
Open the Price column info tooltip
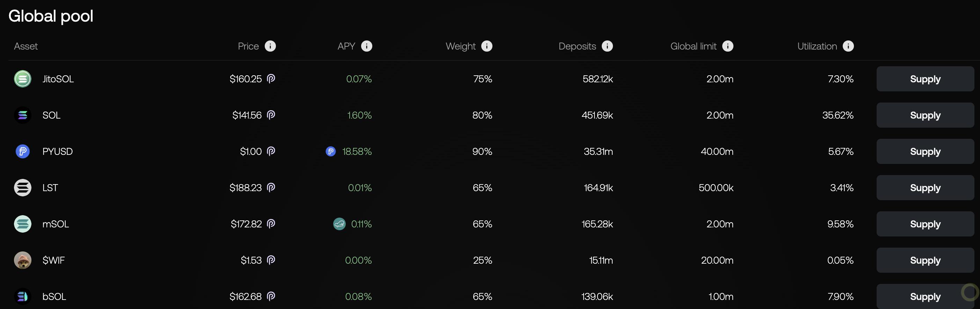tap(270, 46)
